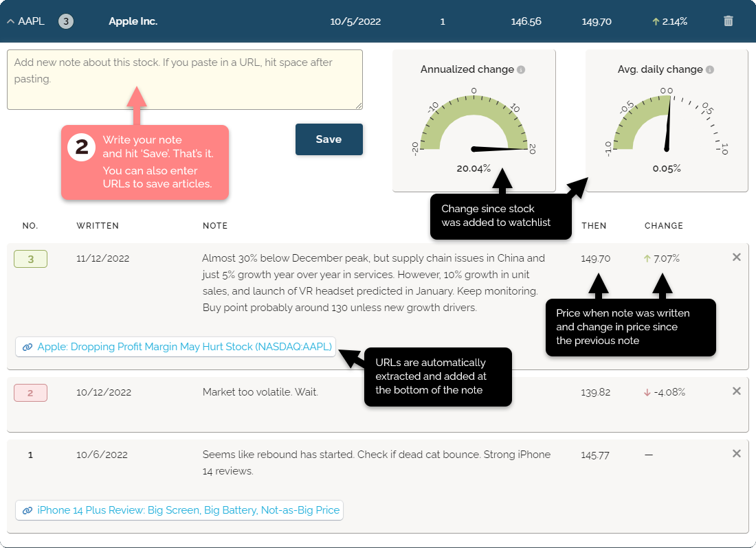Focus the new note text area

tap(185, 80)
